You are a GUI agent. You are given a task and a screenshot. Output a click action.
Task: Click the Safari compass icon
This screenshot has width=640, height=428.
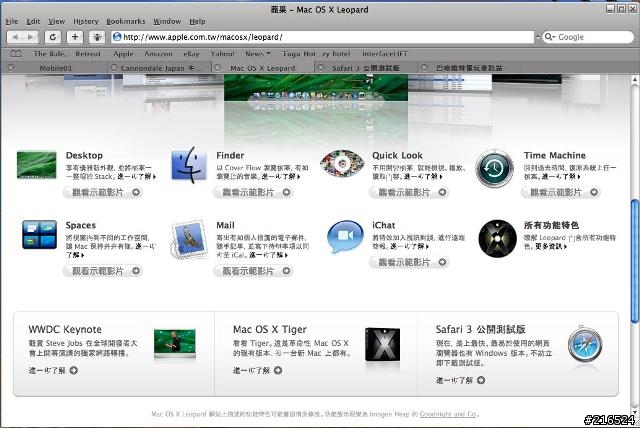[x=585, y=345]
